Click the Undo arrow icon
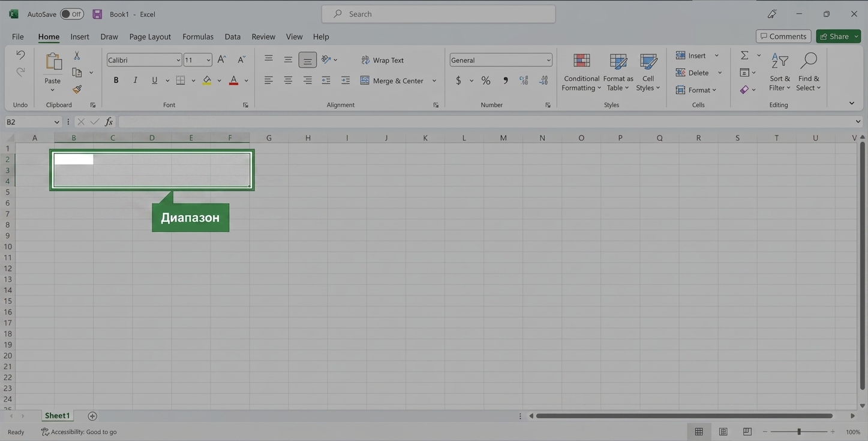The height and width of the screenshot is (441, 868). click(20, 55)
